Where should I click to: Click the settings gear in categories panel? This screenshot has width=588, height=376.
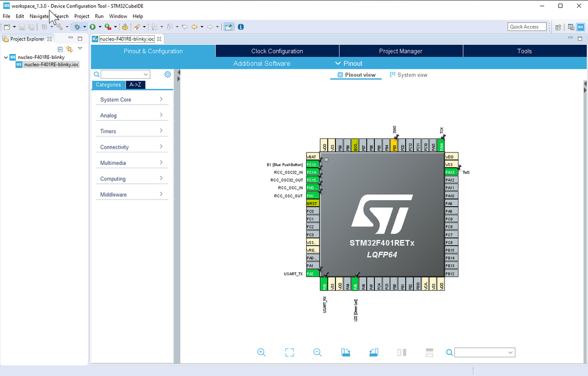[x=168, y=74]
